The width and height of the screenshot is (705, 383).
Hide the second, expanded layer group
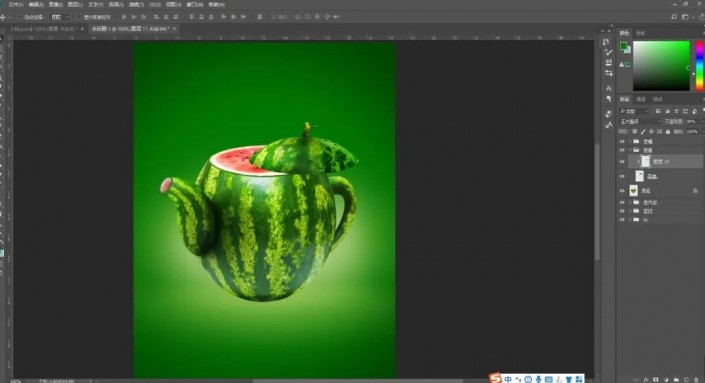coord(622,150)
